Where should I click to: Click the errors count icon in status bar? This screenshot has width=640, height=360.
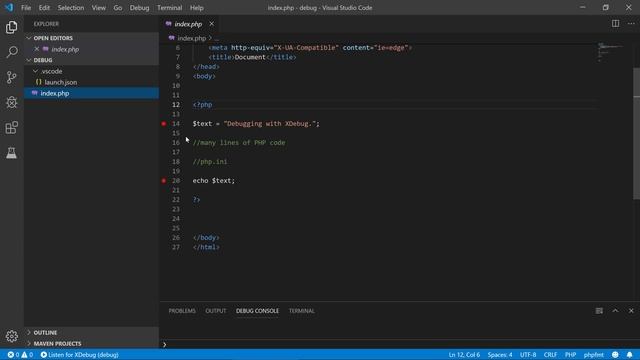[11, 355]
